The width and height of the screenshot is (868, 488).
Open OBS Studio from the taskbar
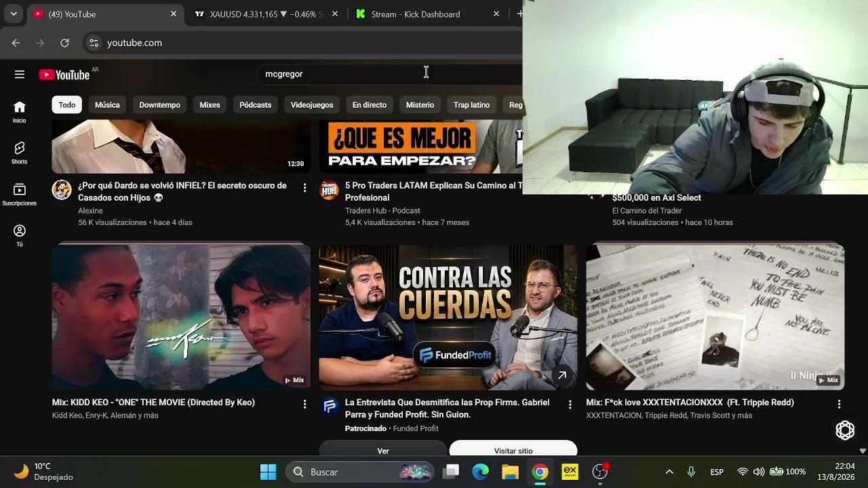pyautogui.click(x=600, y=472)
